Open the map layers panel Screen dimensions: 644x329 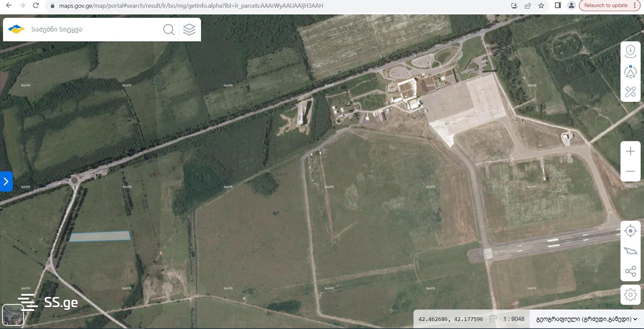[189, 30]
